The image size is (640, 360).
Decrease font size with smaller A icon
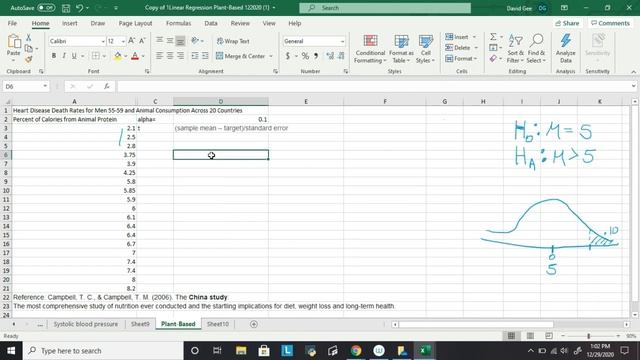click(x=142, y=41)
